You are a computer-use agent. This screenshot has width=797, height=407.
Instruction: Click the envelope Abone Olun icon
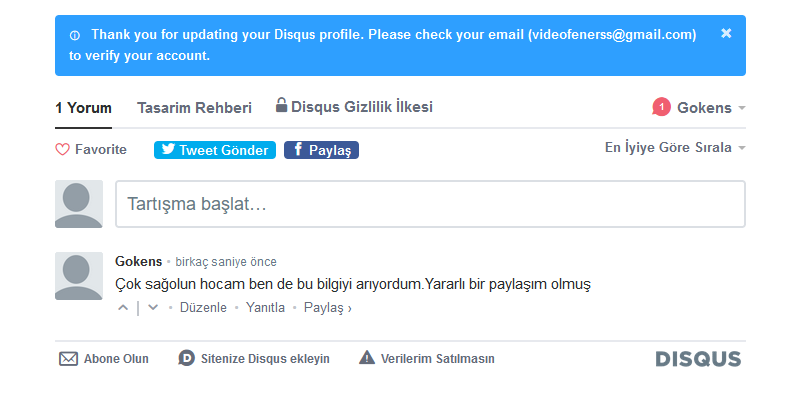tap(69, 359)
